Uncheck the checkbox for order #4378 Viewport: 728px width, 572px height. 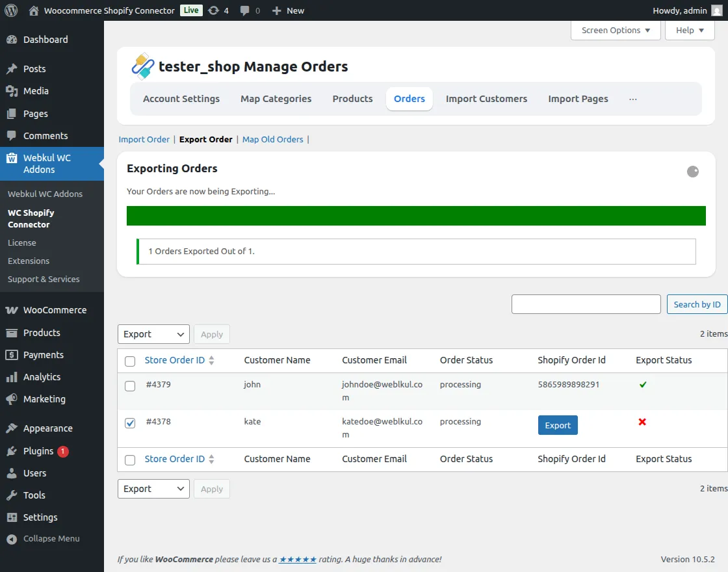(130, 423)
